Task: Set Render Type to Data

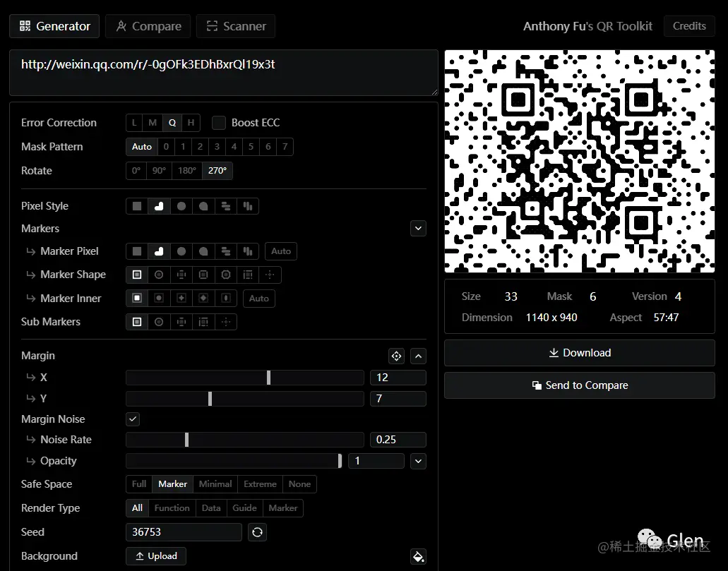Action: [211, 508]
